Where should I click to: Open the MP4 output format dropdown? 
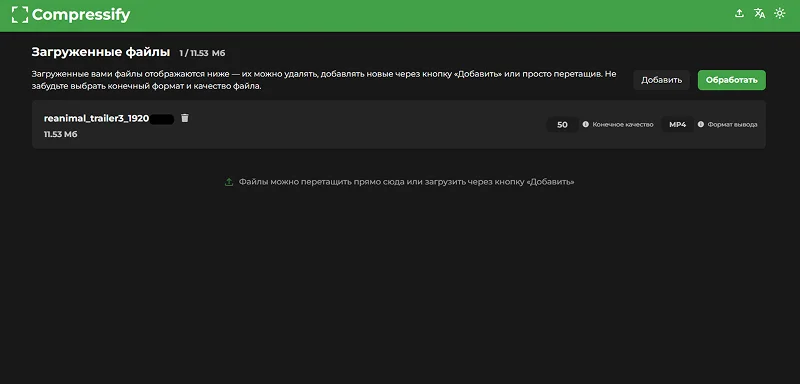coord(678,124)
